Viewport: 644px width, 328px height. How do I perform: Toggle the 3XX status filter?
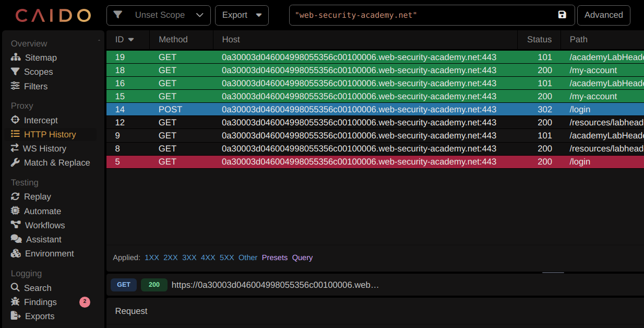point(189,257)
